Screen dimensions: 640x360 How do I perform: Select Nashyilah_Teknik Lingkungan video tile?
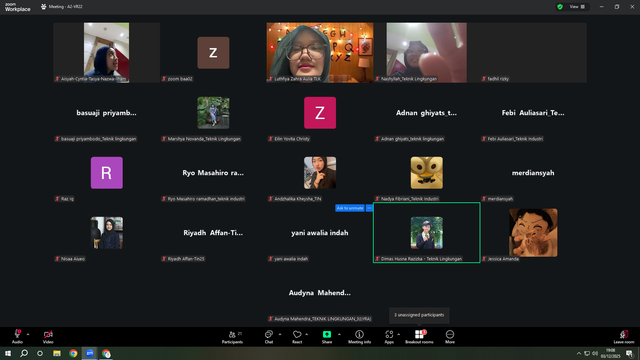[x=427, y=53]
